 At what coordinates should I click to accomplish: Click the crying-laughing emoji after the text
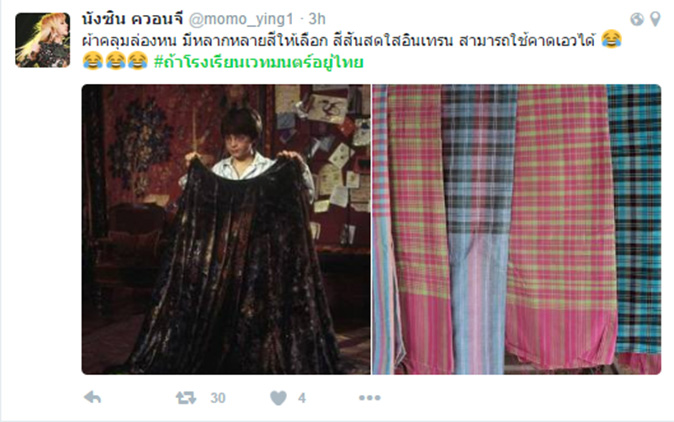[x=611, y=40]
